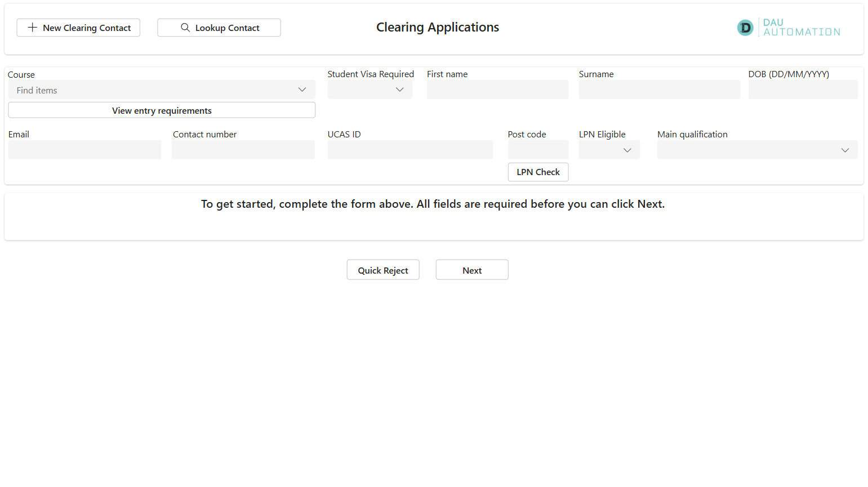Click the First name field
The width and height of the screenshot is (868, 487).
click(x=497, y=89)
